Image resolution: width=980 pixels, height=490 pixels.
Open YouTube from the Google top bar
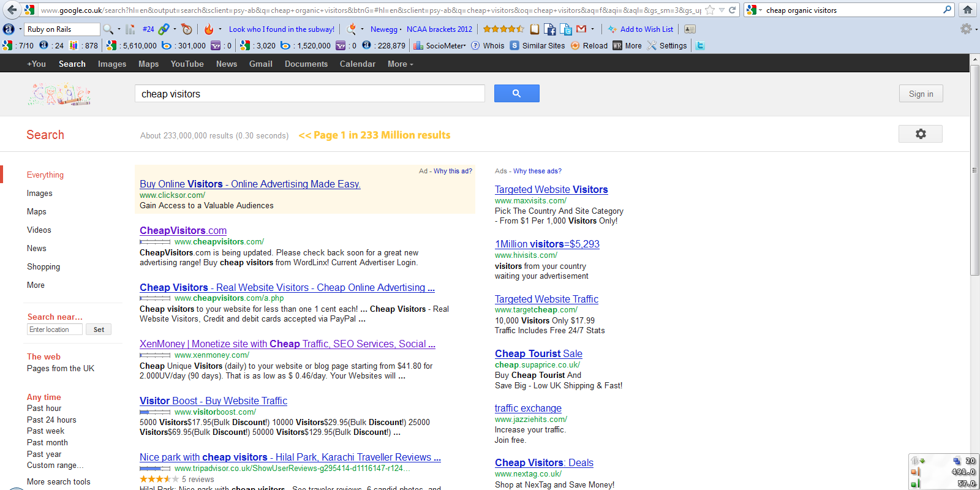187,64
